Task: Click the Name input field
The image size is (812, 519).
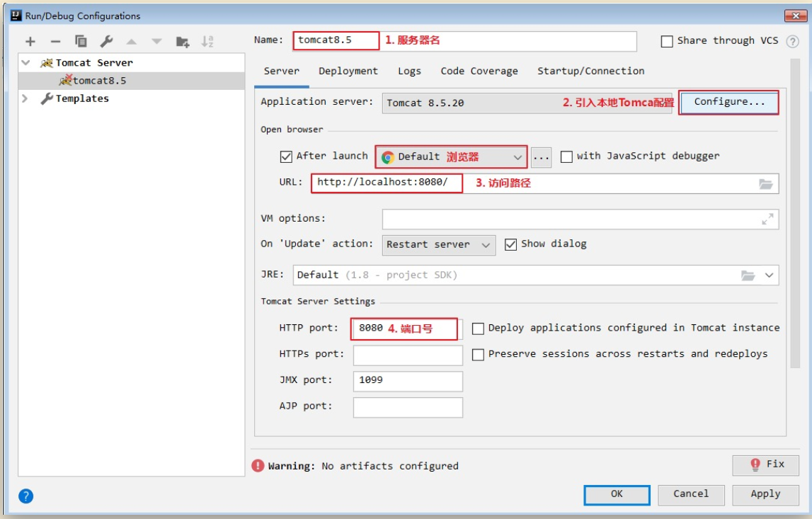Action: 465,41
